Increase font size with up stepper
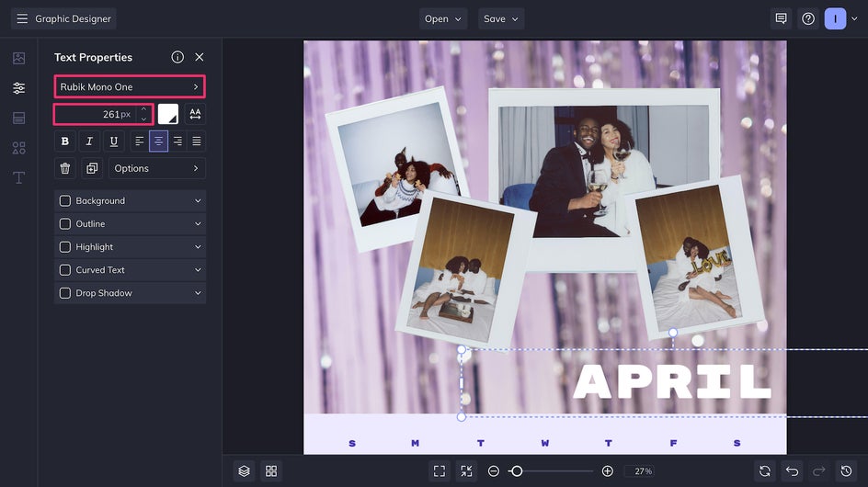868x487 pixels. [144, 109]
